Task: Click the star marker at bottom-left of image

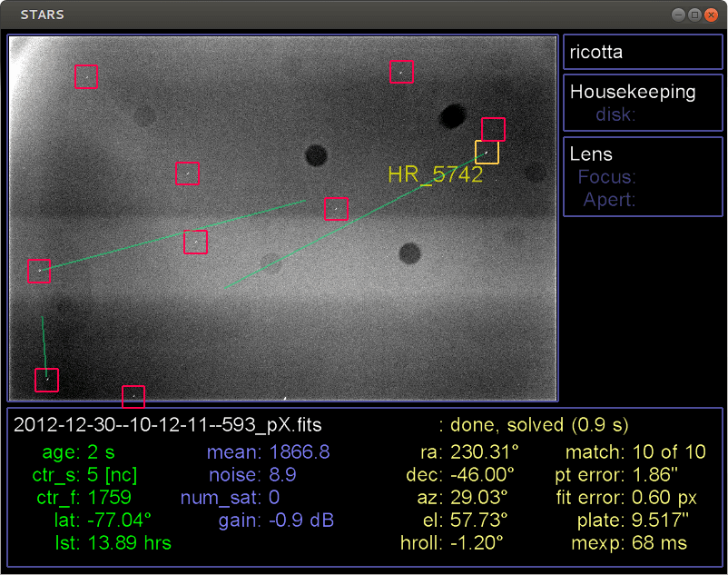Action: [x=47, y=380]
